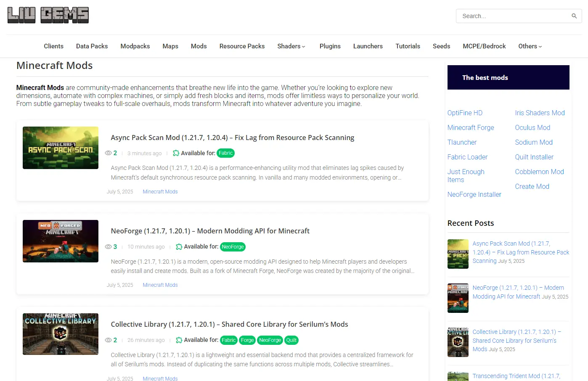Click the "10 minutes ago" timestamp
This screenshot has width=588, height=381.
click(146, 247)
